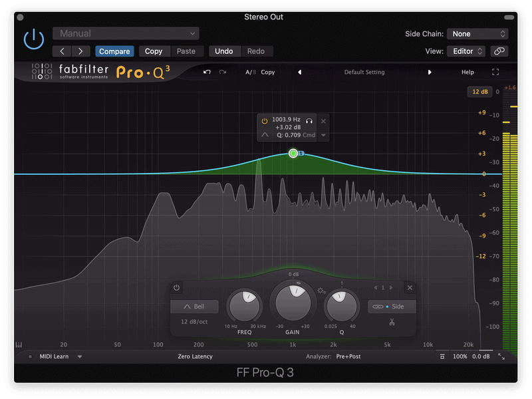Click the 1003.9 Hz frequency value
This screenshot has width=532, height=399.
click(x=286, y=120)
